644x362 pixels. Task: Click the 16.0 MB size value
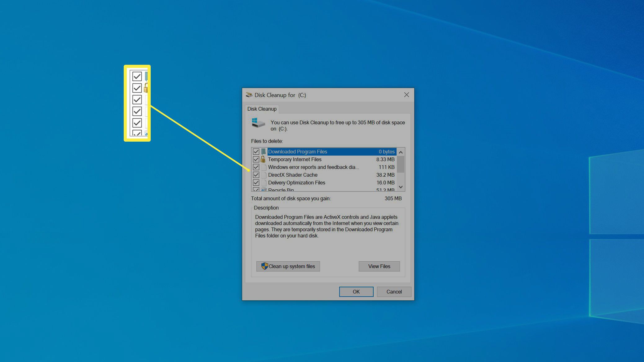385,183
